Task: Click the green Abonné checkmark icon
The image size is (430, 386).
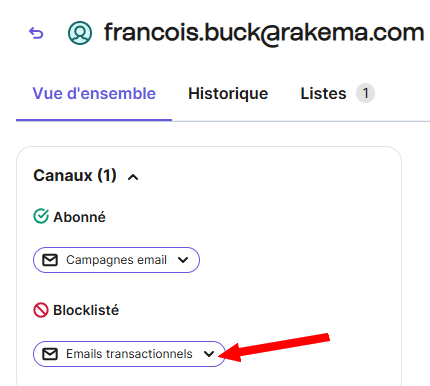Action: pos(41,216)
